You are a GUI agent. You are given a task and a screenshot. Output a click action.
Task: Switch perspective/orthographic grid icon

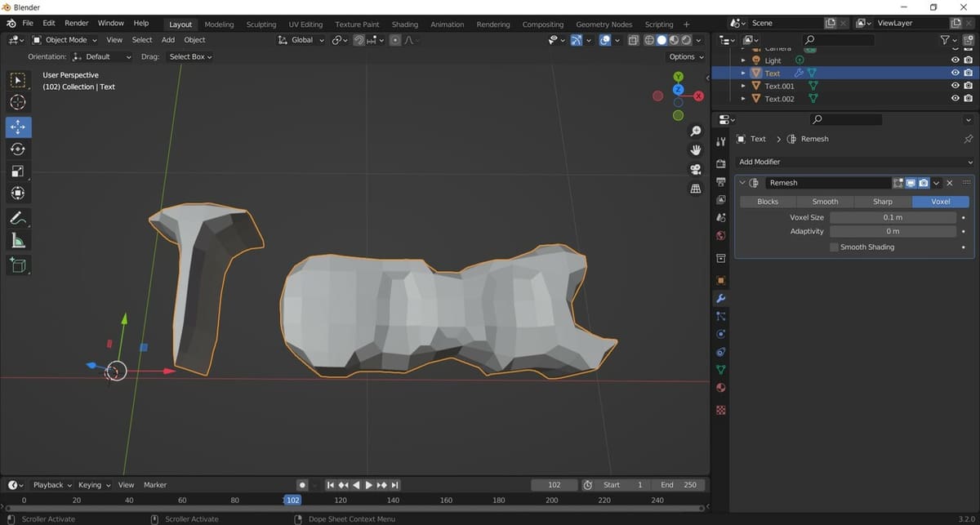coord(696,189)
